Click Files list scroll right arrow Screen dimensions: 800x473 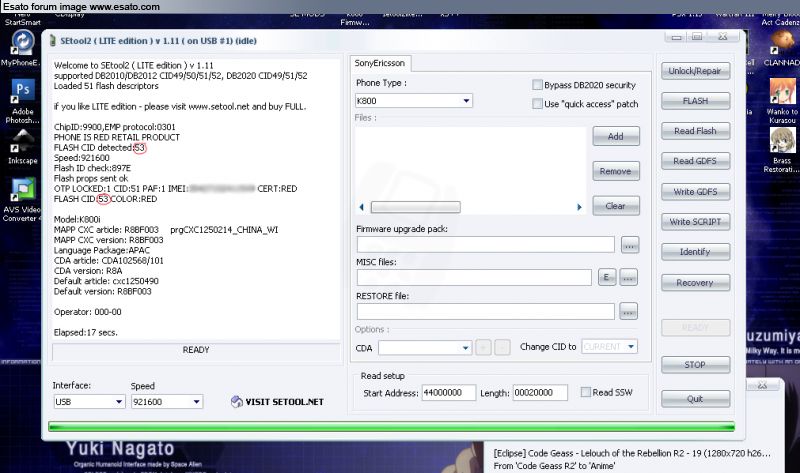tap(579, 207)
